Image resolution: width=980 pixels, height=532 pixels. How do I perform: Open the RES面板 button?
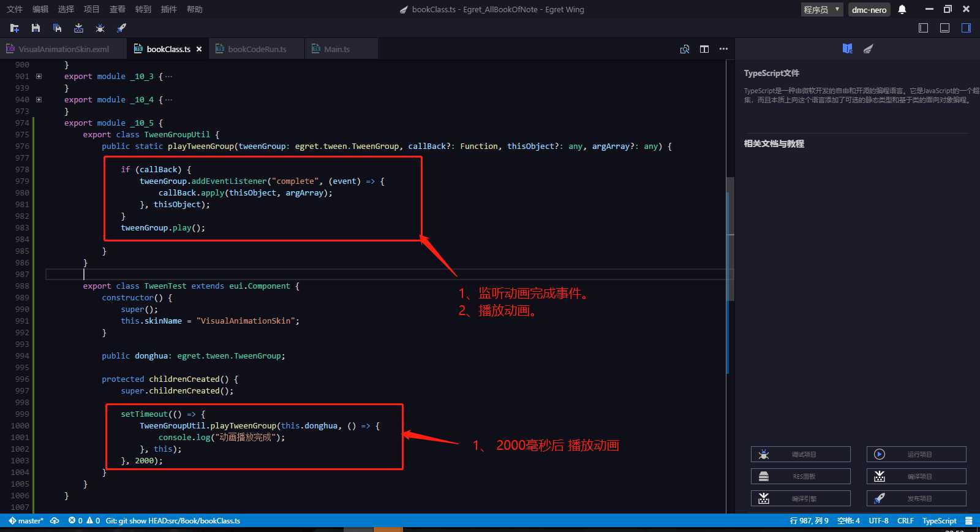(801, 476)
